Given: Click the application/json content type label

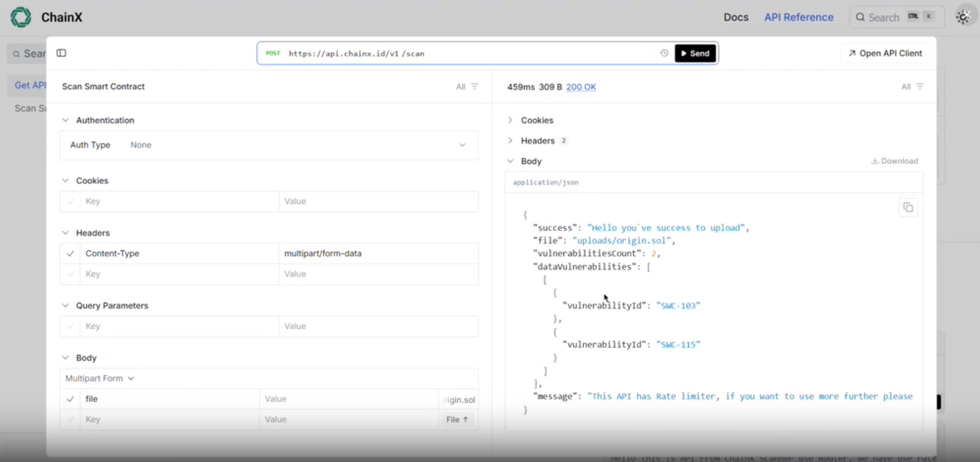Looking at the screenshot, I should click(546, 182).
